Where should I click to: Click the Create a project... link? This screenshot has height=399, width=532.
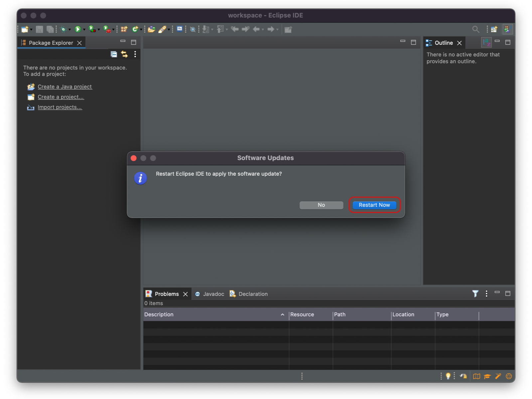61,97
